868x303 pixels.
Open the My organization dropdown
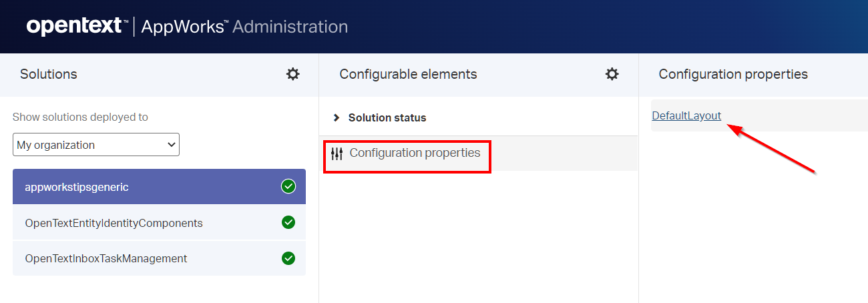point(96,145)
